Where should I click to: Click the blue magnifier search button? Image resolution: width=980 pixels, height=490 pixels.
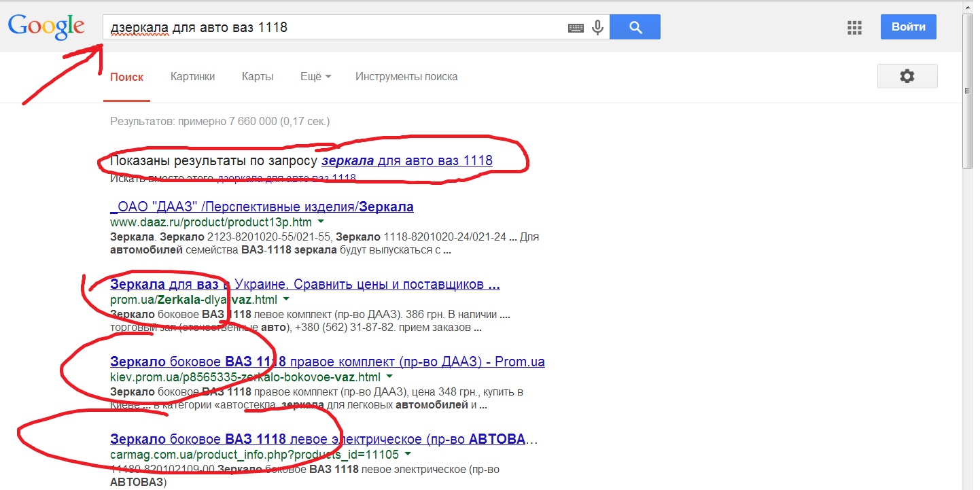coord(635,27)
